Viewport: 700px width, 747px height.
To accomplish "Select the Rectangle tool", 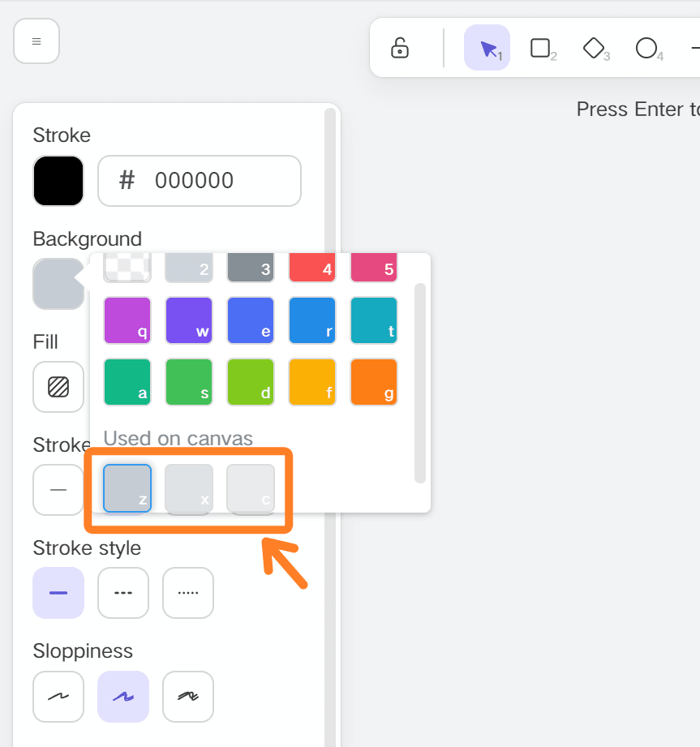I will (541, 48).
